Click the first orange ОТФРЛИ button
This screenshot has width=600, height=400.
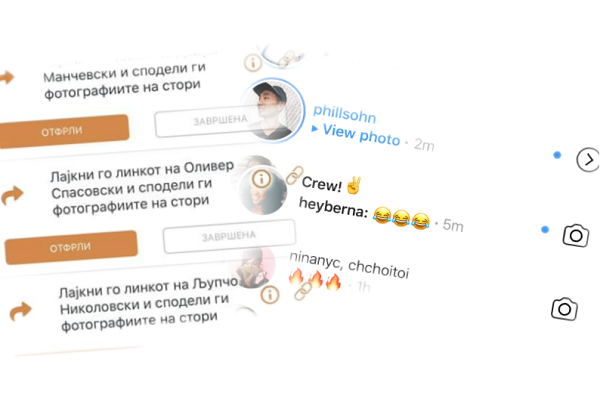(x=64, y=131)
